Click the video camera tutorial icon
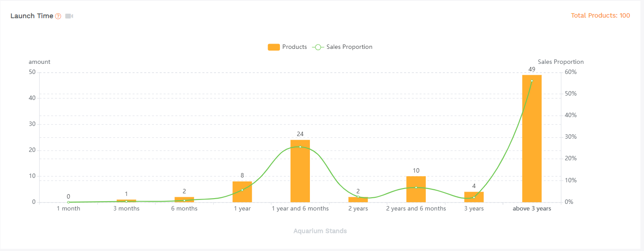The width and height of the screenshot is (644, 251). (x=69, y=16)
